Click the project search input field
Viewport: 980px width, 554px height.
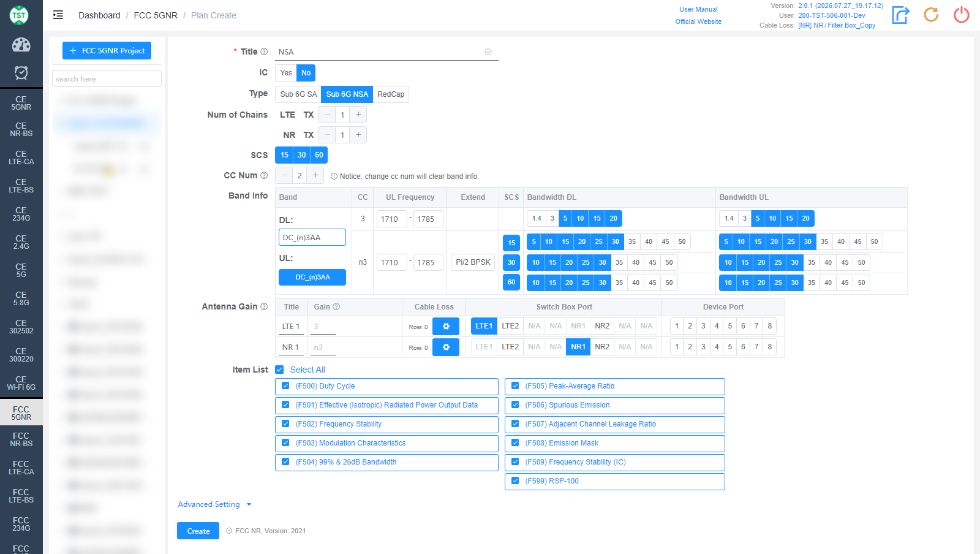point(107,78)
